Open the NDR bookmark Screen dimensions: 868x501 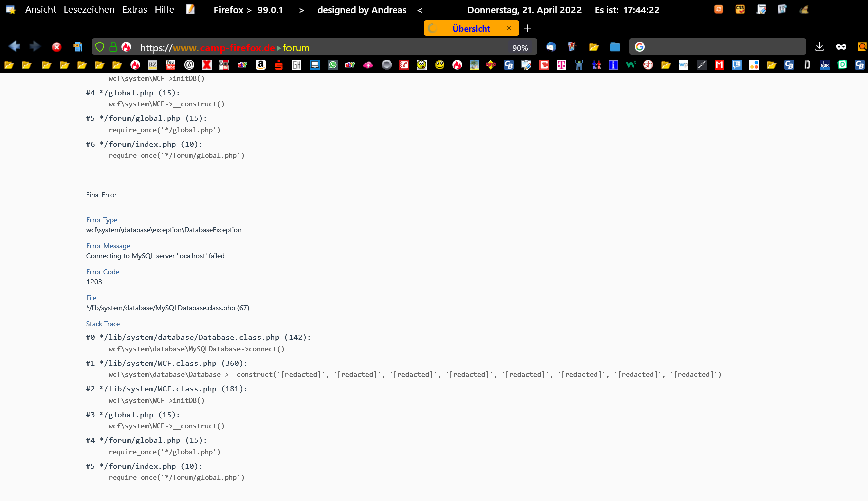825,65
